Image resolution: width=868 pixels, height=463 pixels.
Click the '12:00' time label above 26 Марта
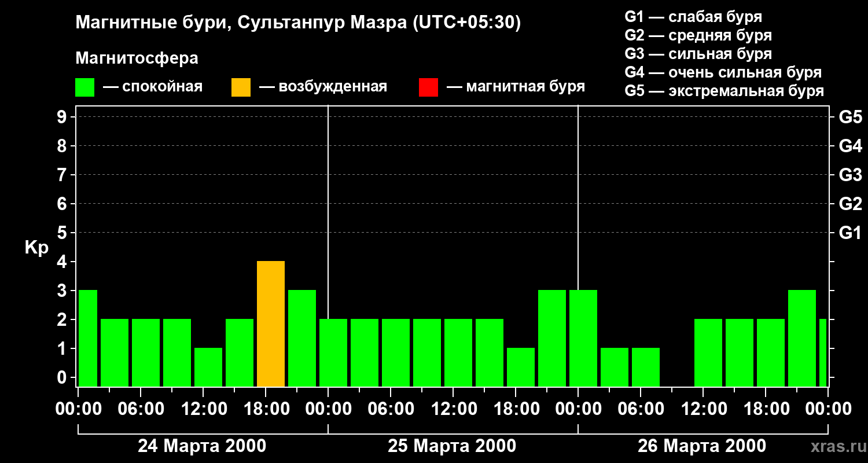[x=703, y=409]
